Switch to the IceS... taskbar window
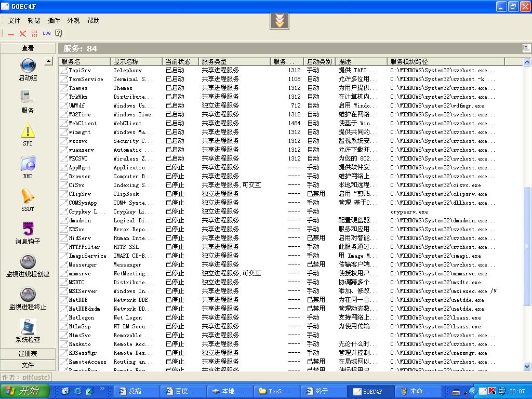Image resolution: width=532 pixels, height=399 pixels. (x=276, y=391)
